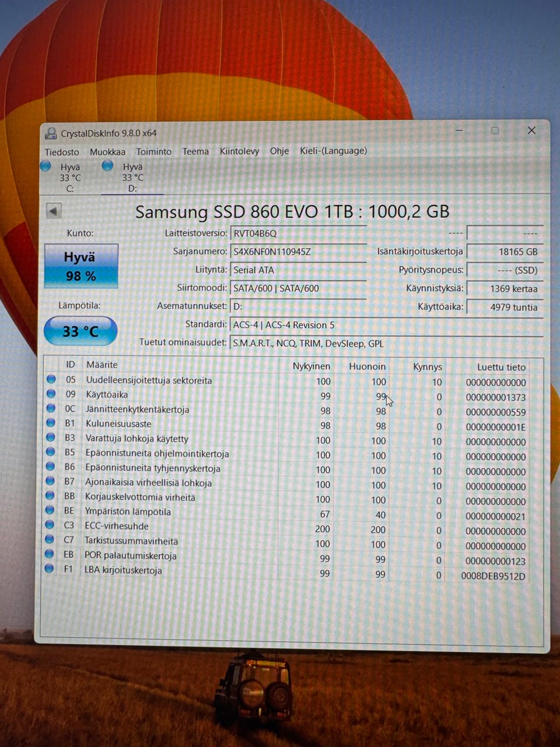Open the Teema menu
Image resolution: width=560 pixels, height=747 pixels.
tap(195, 151)
